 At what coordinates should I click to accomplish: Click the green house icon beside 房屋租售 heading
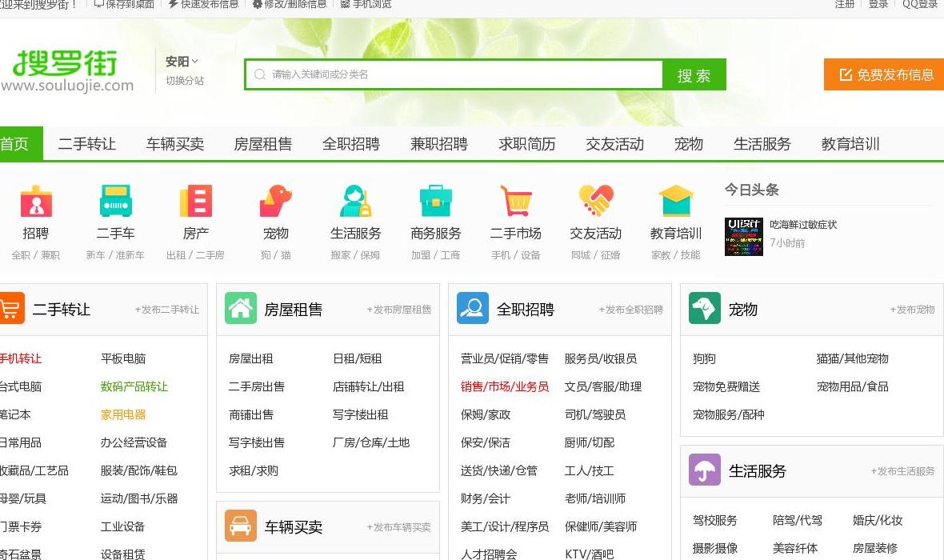point(241,308)
